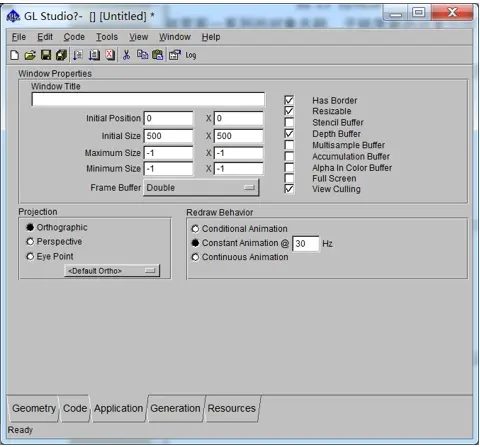The image size is (480, 447).
Task: Open the Log from the toolbar
Action: pyautogui.click(x=191, y=55)
